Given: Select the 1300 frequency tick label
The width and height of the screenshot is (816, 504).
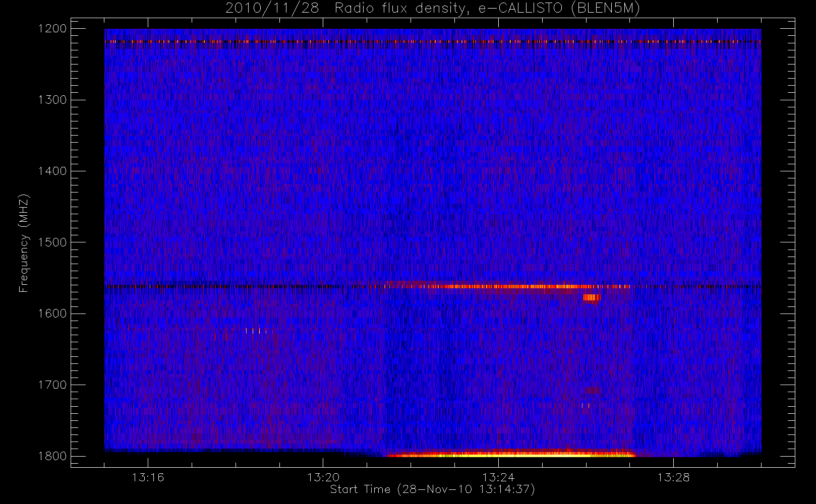Looking at the screenshot, I should pyautogui.click(x=53, y=100).
